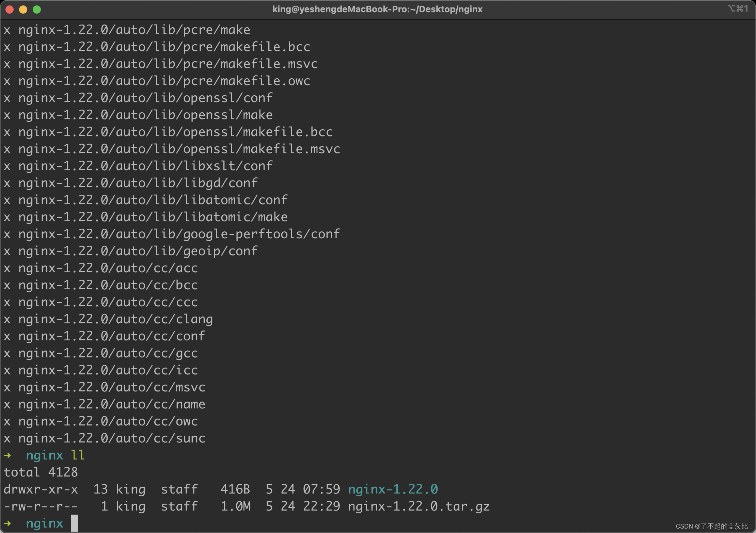Viewport: 756px width, 533px height.
Task: Click the line 'auto/cc/owc'
Action: coord(101,421)
